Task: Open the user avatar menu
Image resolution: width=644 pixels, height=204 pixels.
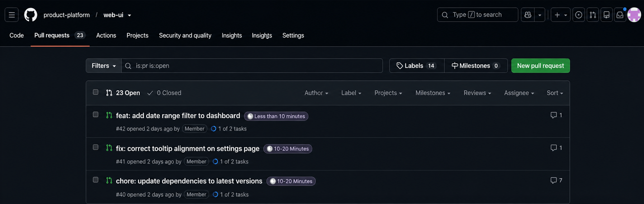Action: 634,15
